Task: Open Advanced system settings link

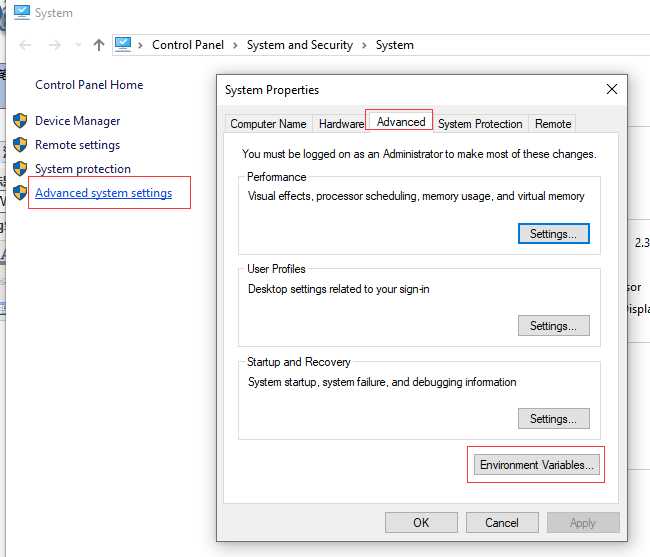Action: coord(103,193)
